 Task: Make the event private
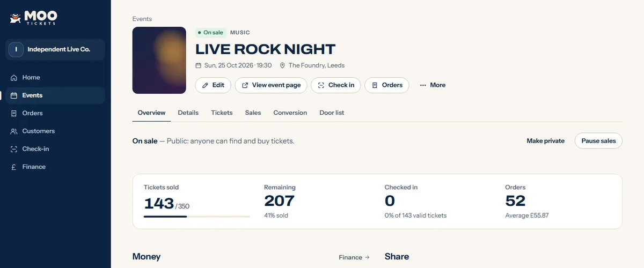[546, 141]
